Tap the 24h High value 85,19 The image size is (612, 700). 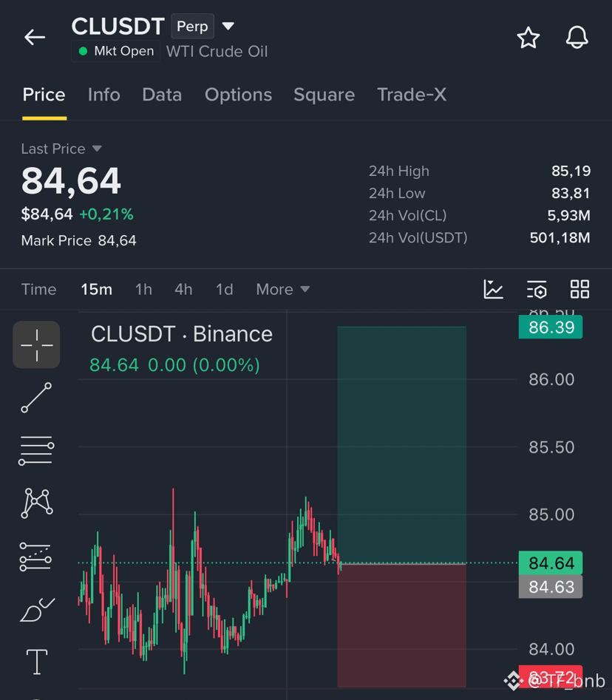[x=571, y=171]
